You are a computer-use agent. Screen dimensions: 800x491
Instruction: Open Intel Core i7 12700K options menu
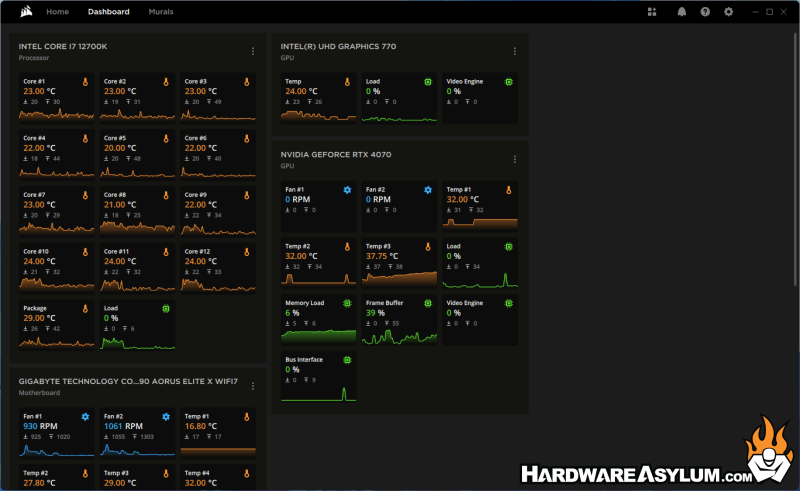(x=253, y=51)
